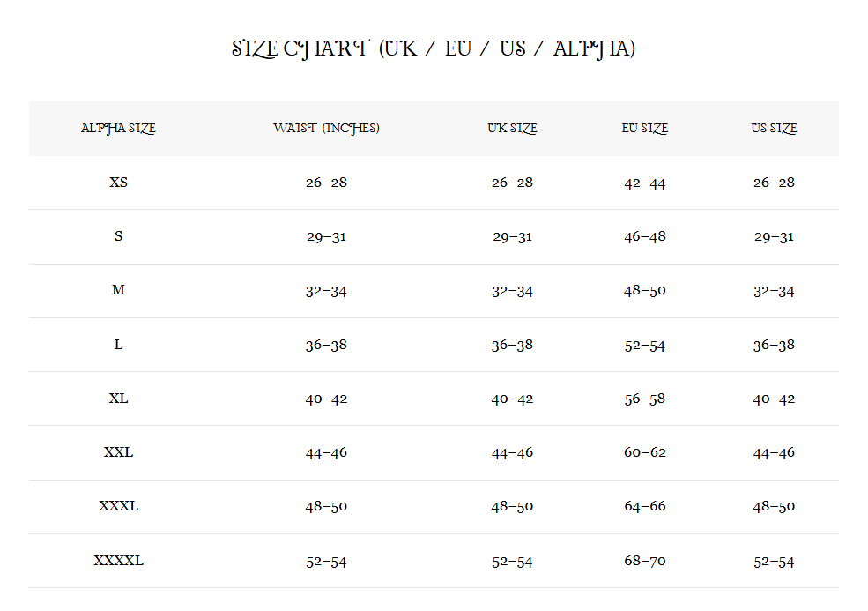Click the US Size column header

tap(774, 129)
